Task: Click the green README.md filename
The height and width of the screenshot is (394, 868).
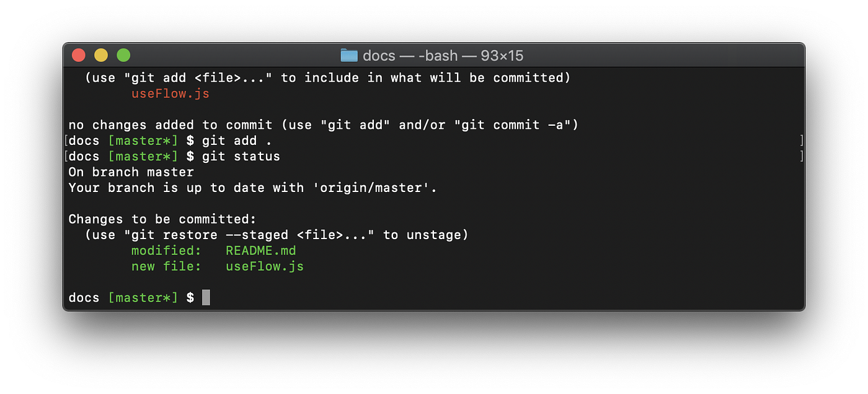Action: click(x=261, y=251)
